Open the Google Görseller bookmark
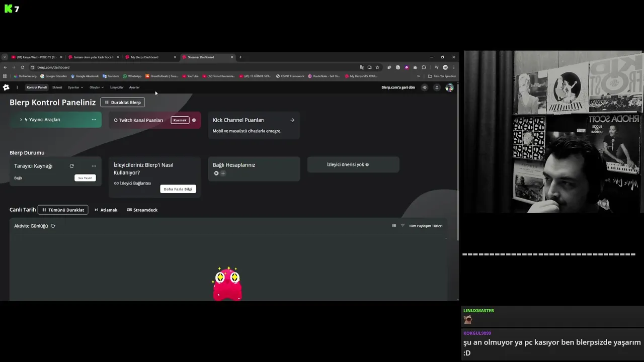The height and width of the screenshot is (362, 644). [54, 76]
